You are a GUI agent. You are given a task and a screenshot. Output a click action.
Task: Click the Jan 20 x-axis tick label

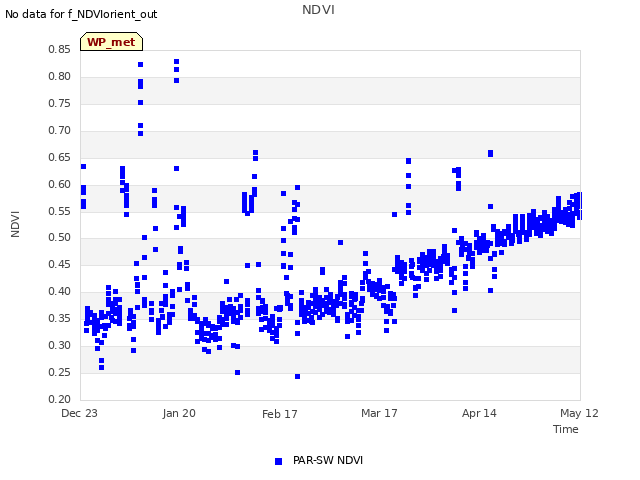coord(179,413)
